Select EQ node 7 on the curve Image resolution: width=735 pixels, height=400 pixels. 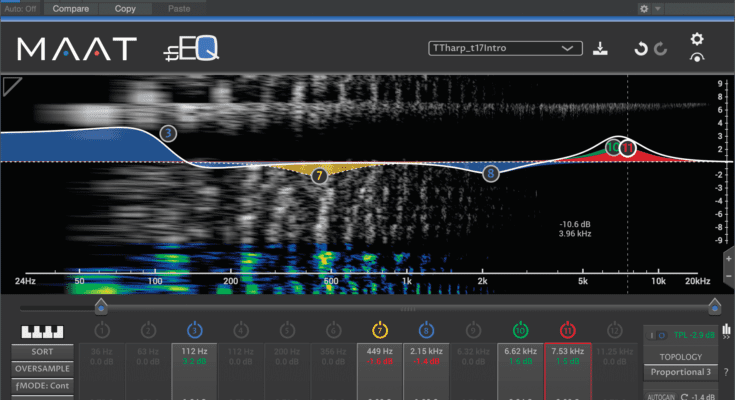click(319, 175)
